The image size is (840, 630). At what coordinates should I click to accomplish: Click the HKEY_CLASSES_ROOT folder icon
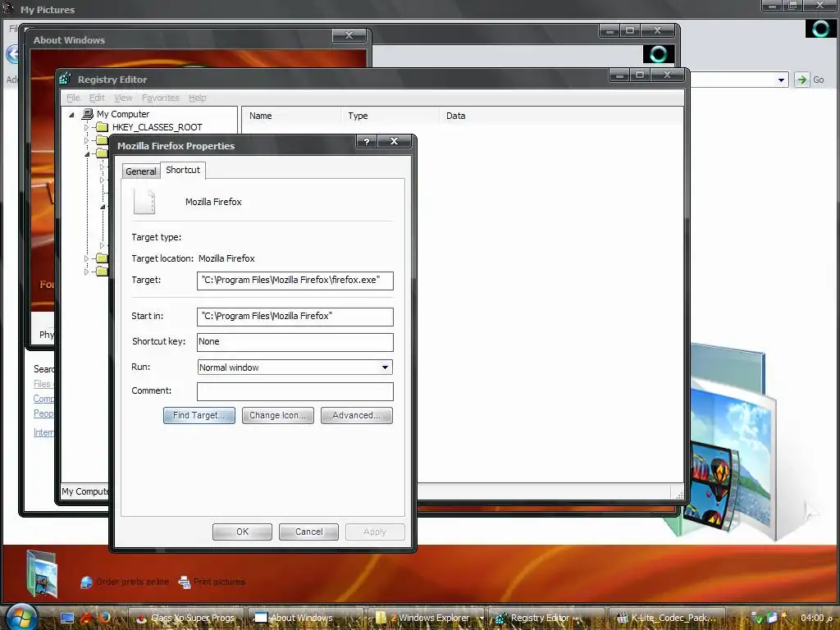click(102, 127)
